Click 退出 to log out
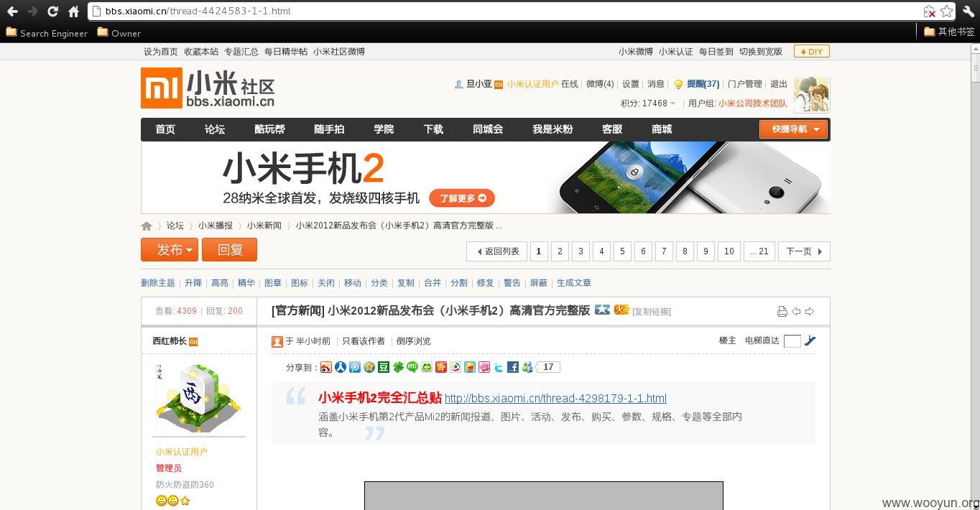This screenshot has width=980, height=510. (x=779, y=84)
